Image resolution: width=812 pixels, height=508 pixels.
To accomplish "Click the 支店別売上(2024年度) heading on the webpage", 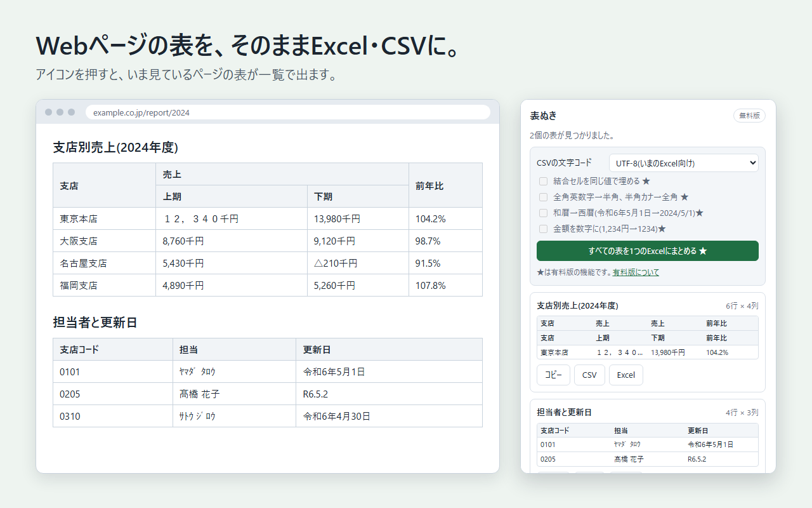I will (x=115, y=147).
